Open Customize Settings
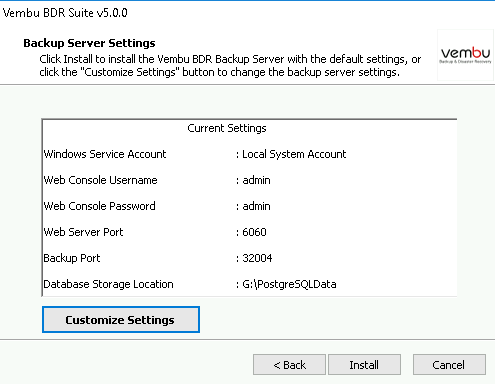This screenshot has height=384, width=495. [x=121, y=320]
